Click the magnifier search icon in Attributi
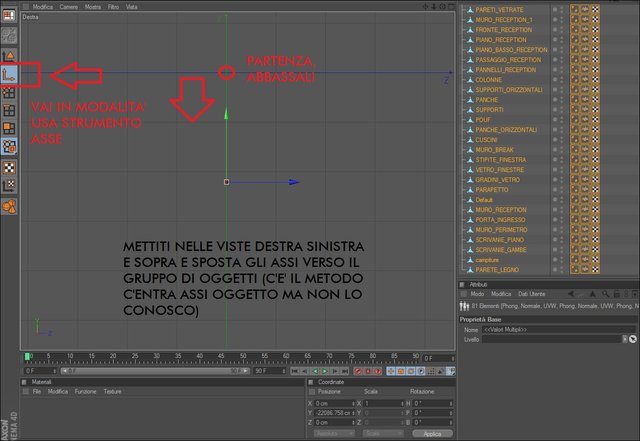The image size is (640, 441). point(605,294)
